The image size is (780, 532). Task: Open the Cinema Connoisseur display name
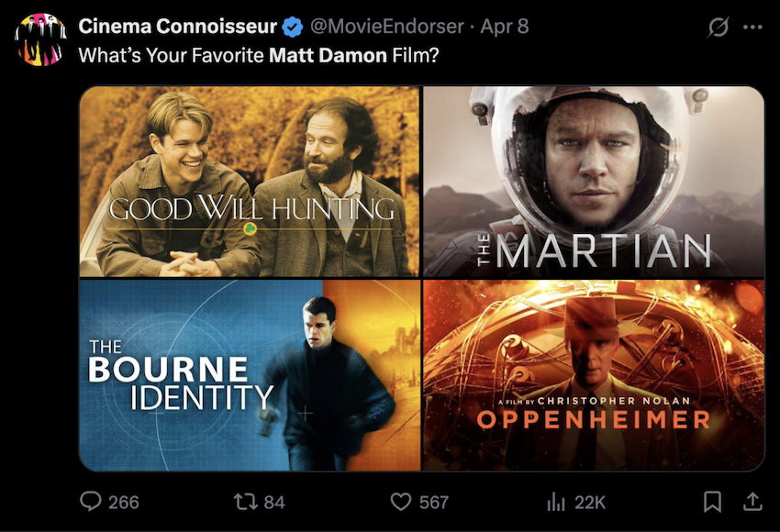tap(178, 27)
